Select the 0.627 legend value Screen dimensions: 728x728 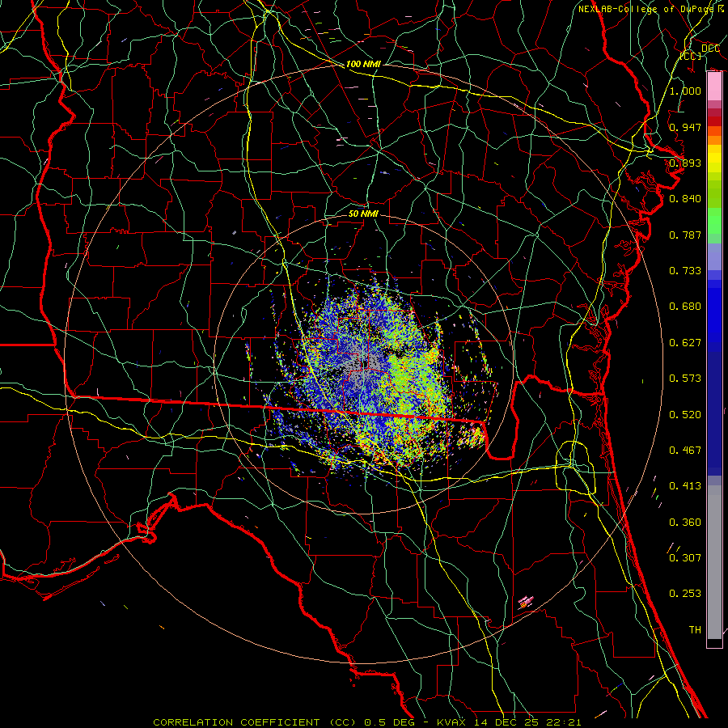point(685,343)
